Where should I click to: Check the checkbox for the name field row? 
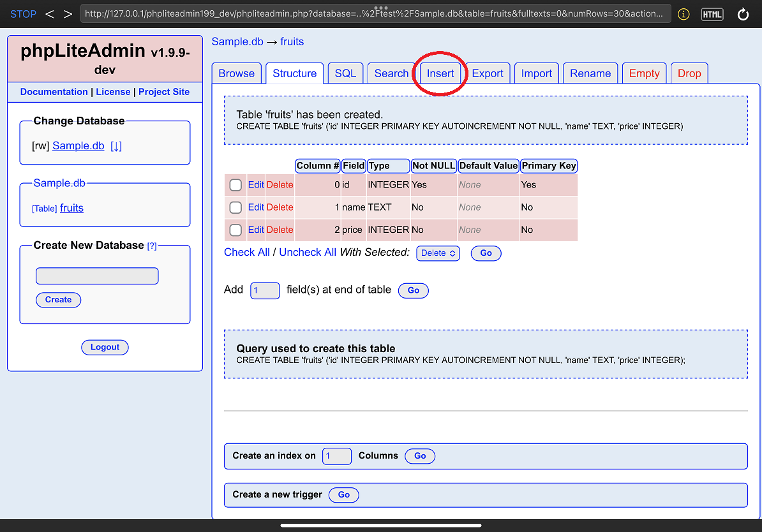(235, 207)
